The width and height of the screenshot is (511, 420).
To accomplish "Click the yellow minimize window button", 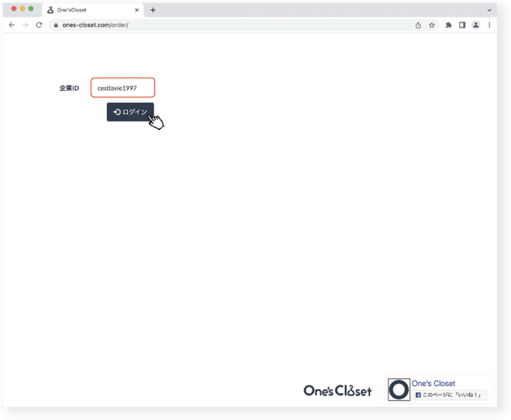I will (22, 9).
